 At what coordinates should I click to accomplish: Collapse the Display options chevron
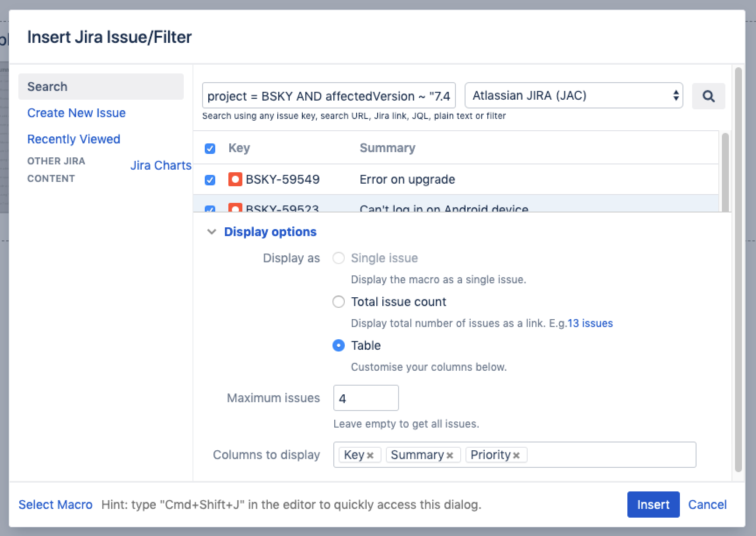[212, 232]
